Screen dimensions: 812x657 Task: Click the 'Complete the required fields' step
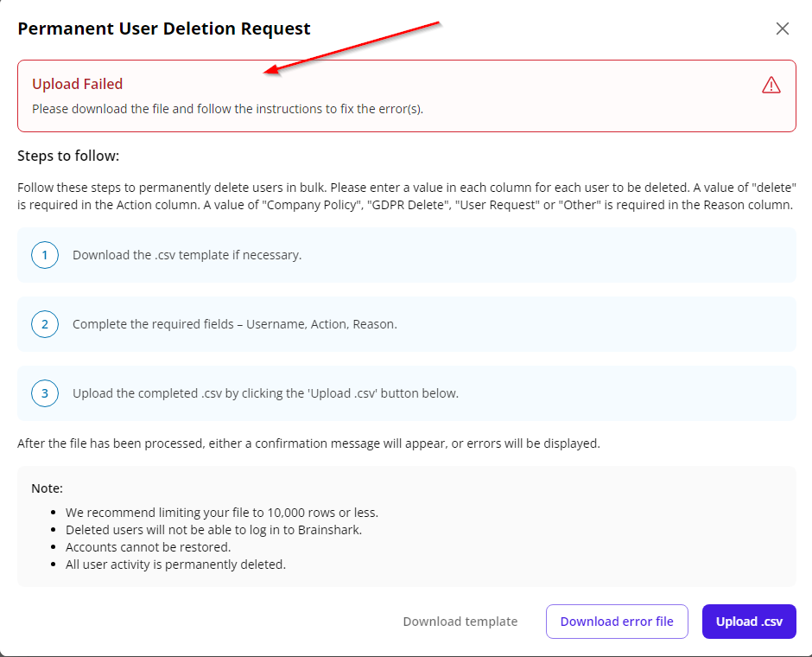click(x=234, y=324)
